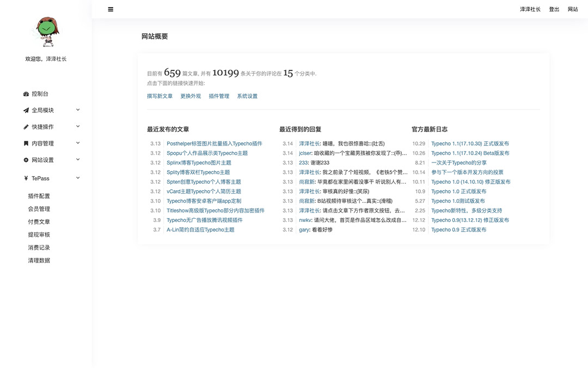This screenshot has height=368, width=588.
Task: Expand the 快捷操作 chevron arrow
Action: 78,126
